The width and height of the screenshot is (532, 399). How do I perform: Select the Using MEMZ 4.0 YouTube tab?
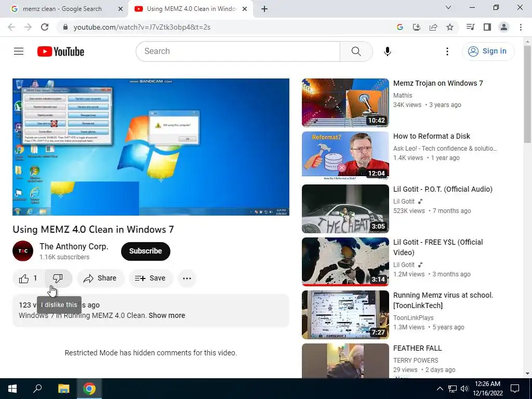point(191,9)
